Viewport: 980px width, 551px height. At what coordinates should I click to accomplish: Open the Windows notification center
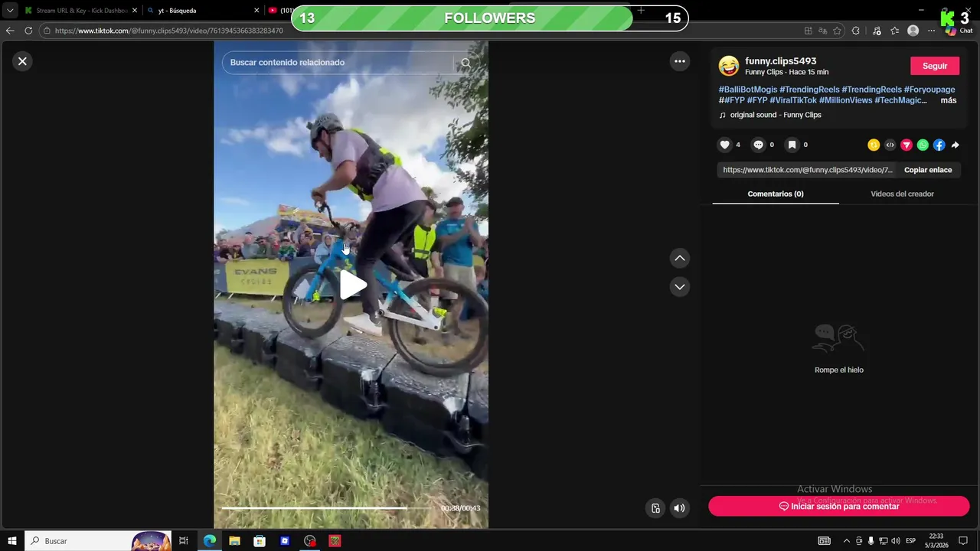click(x=963, y=541)
